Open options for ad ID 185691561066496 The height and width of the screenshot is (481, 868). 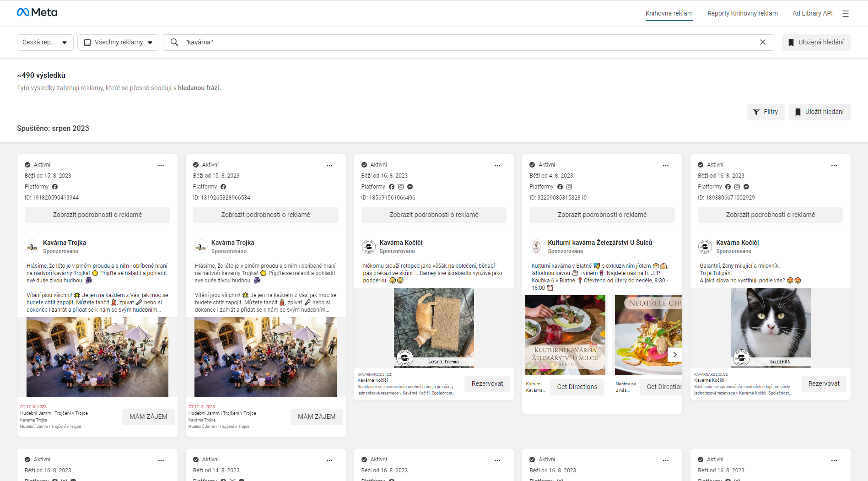tap(497, 166)
